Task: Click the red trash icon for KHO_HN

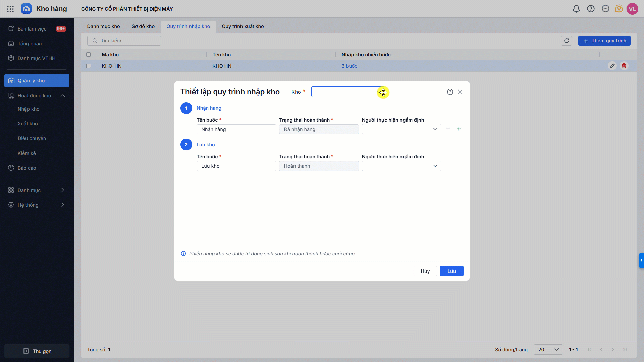Action: 624,66
